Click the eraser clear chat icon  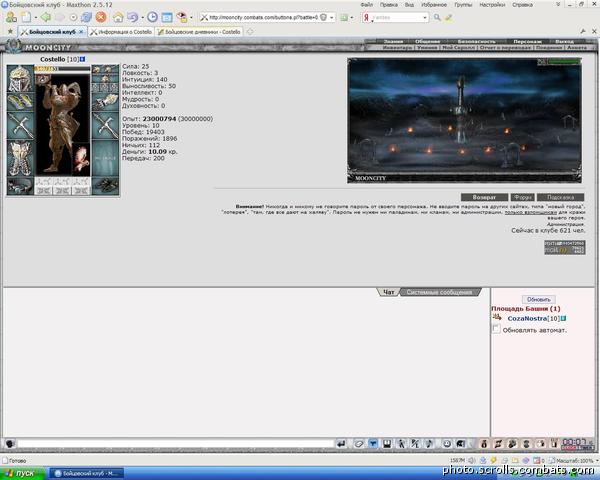click(359, 444)
